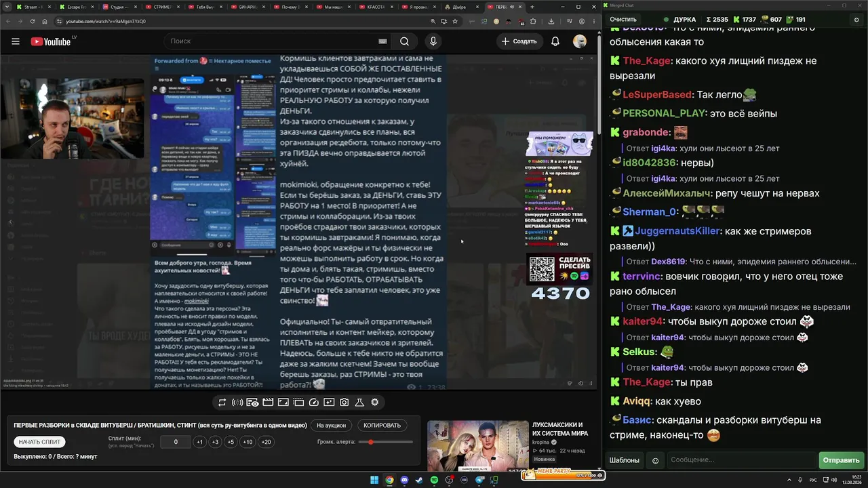Screen dimensions: 868x488
Task: Click the sound waves icon in extension toolbar
Action: tap(237, 403)
